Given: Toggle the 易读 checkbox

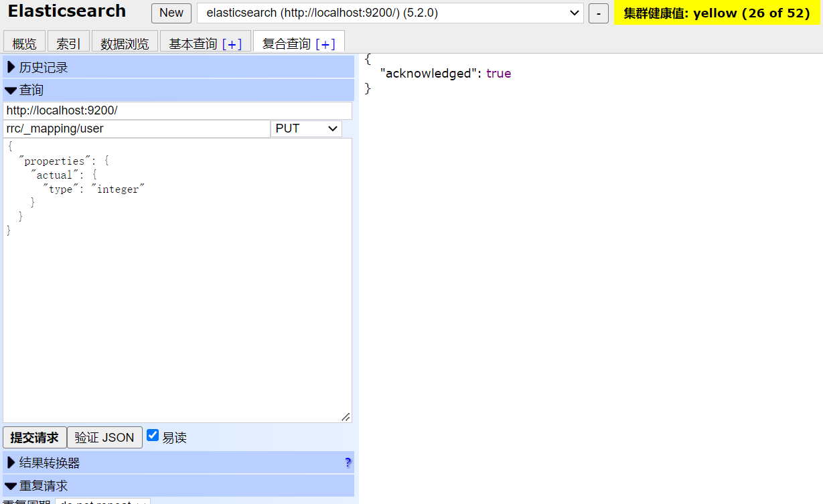Looking at the screenshot, I should click(x=153, y=435).
